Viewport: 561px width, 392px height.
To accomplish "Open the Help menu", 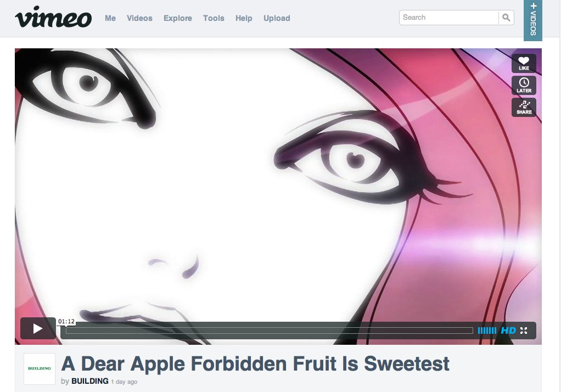I will click(244, 18).
